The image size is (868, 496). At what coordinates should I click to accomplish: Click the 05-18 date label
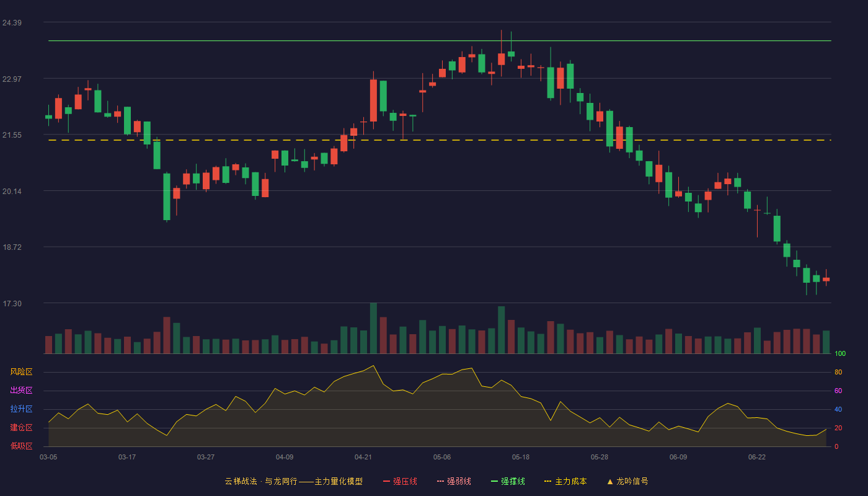click(521, 457)
